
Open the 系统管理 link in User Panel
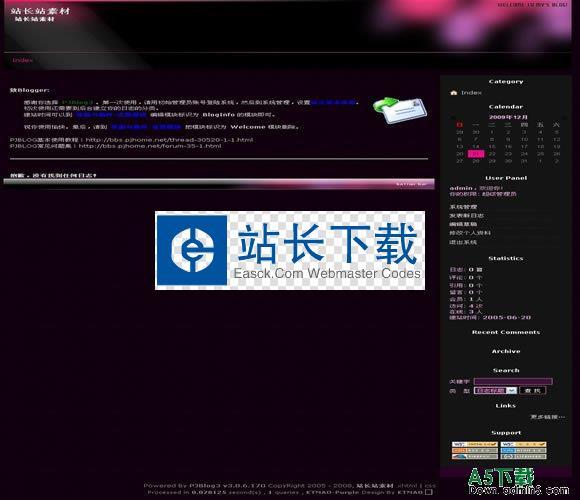coord(463,207)
